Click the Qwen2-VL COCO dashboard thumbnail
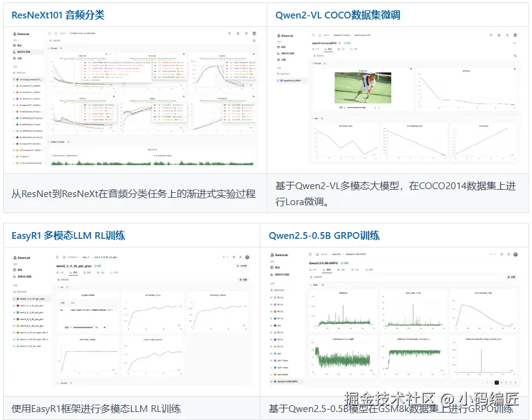 click(397, 99)
